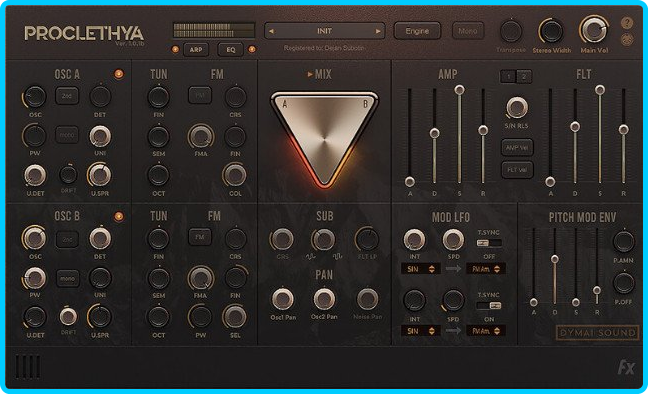Image resolution: width=648 pixels, height=394 pixels.
Task: Click the Mono button in the top bar
Action: coord(468,31)
